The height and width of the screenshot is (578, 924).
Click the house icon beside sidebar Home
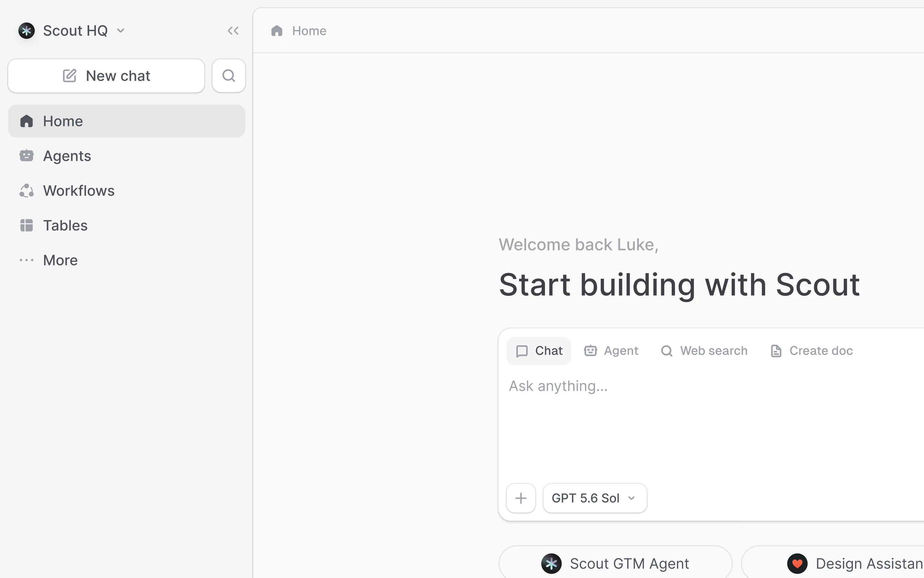pyautogui.click(x=26, y=121)
